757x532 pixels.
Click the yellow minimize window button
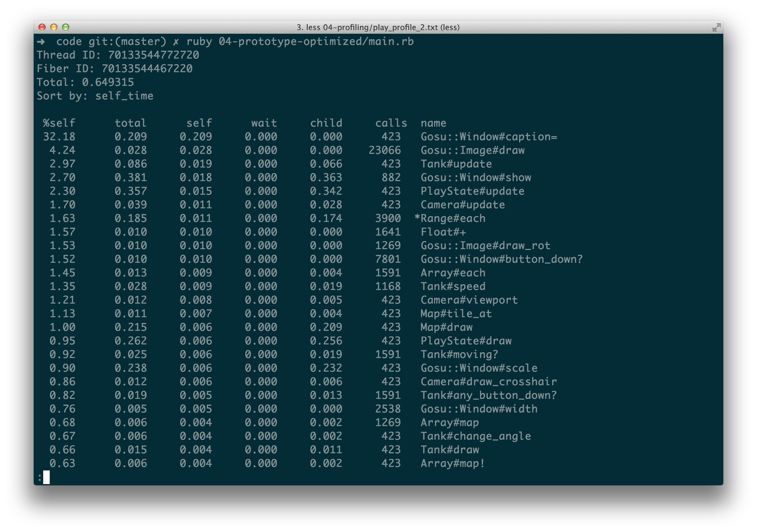coord(54,27)
